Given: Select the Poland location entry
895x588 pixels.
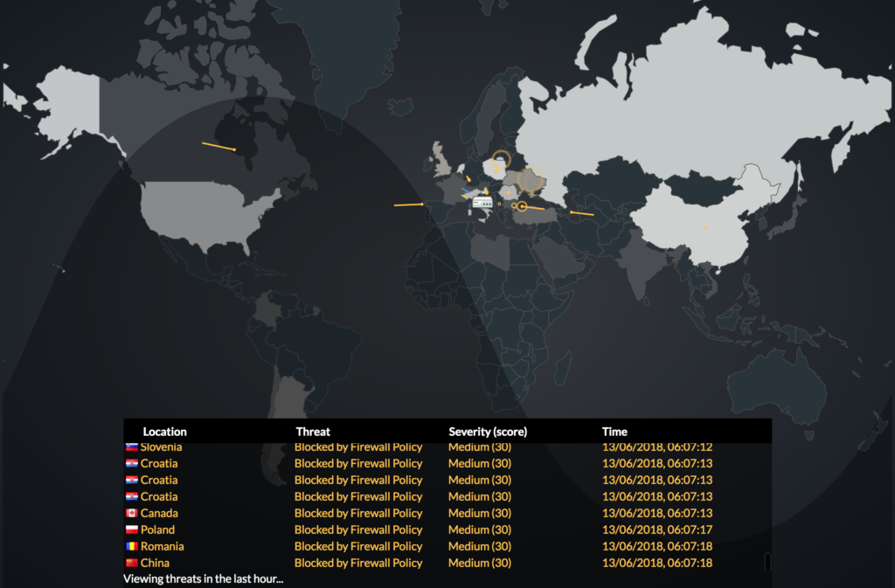Looking at the screenshot, I should pyautogui.click(x=157, y=529).
